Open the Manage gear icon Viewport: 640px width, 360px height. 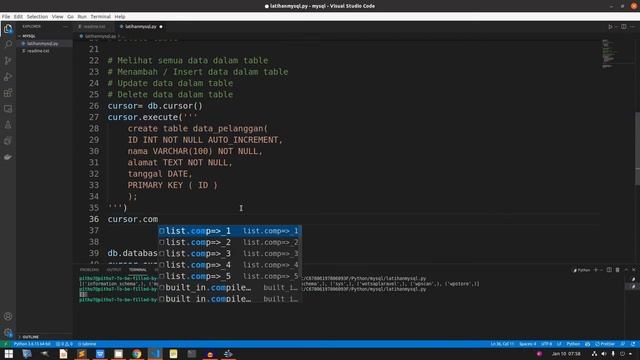(8, 332)
